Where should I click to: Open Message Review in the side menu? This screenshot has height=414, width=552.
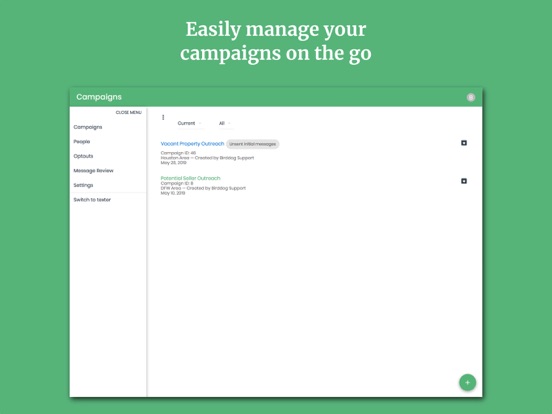pyautogui.click(x=93, y=171)
